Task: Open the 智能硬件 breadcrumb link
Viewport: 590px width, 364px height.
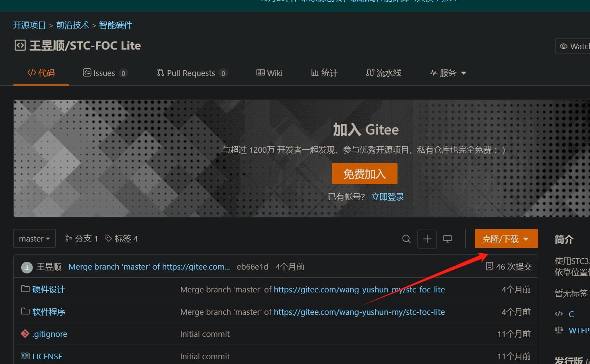Action: tap(116, 25)
